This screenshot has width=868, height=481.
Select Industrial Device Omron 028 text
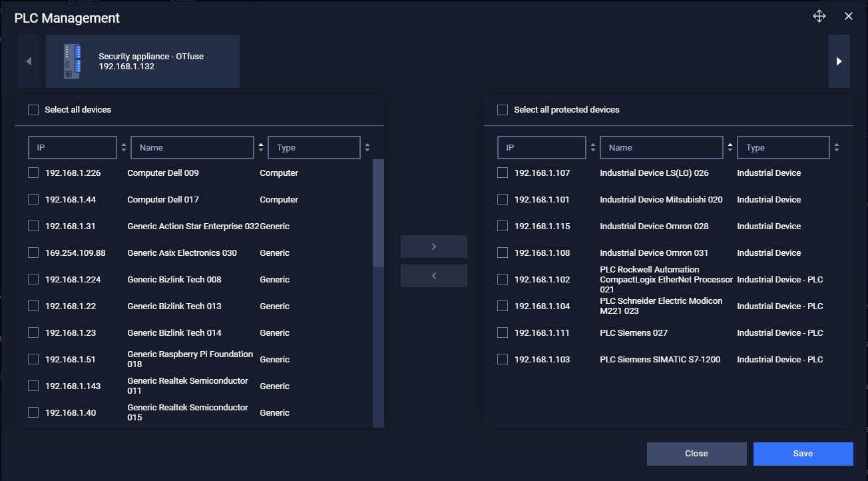(x=654, y=227)
